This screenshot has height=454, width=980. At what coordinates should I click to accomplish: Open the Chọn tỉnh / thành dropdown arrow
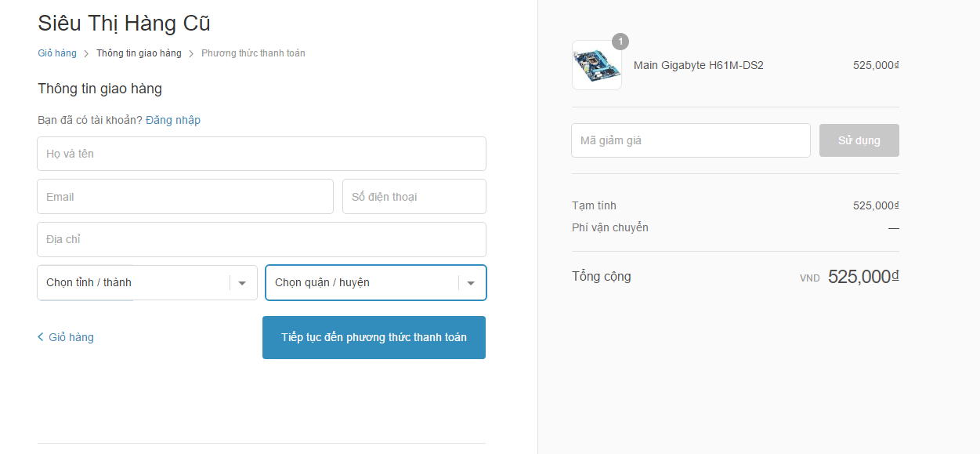[242, 283]
